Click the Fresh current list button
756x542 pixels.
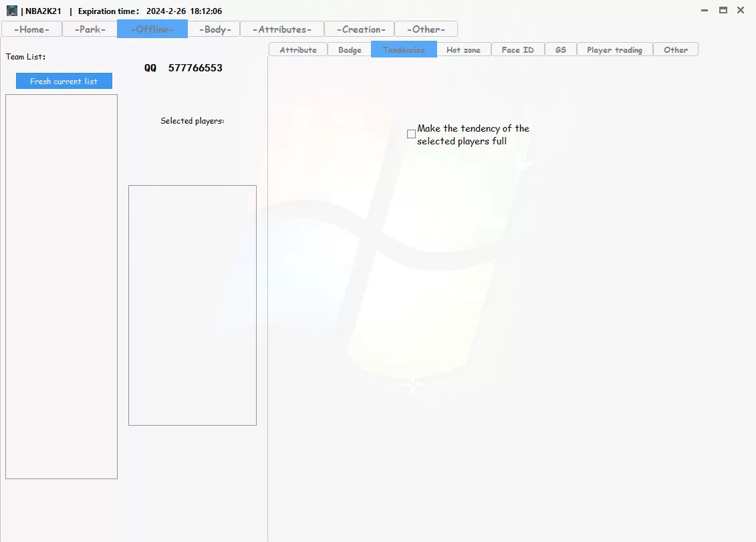click(64, 81)
